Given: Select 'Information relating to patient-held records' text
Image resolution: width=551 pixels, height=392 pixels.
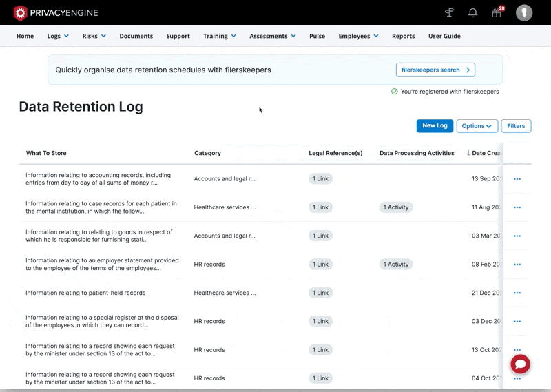Looking at the screenshot, I should [x=85, y=293].
